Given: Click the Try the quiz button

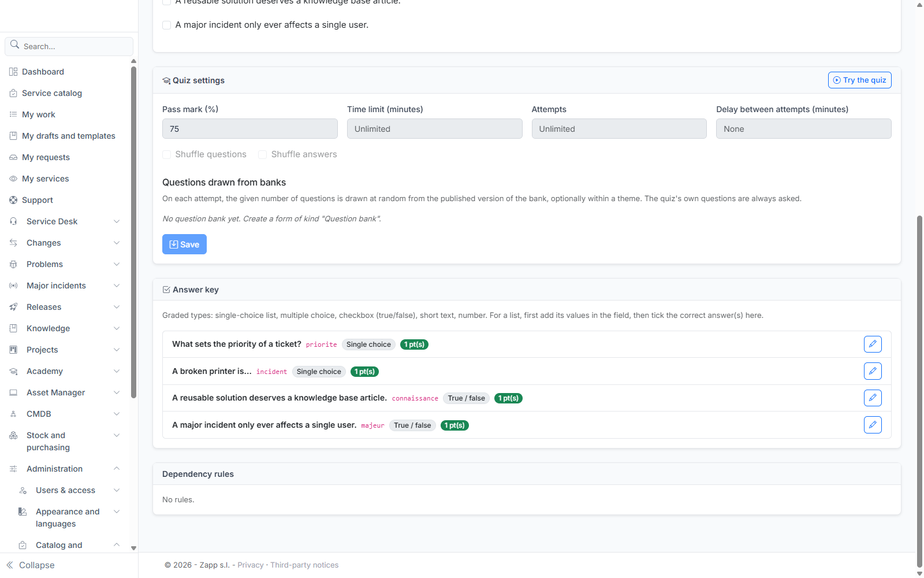Looking at the screenshot, I should click(859, 80).
